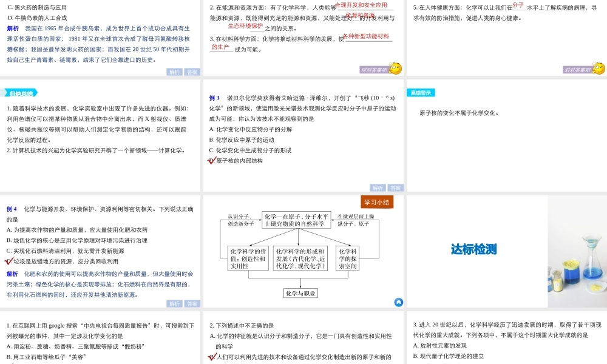Click the 例3 heading label
The image size is (607, 364).
coord(214,98)
